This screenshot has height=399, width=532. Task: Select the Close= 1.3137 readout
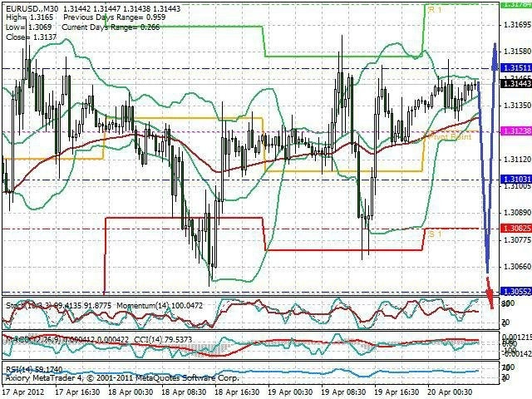32,37
